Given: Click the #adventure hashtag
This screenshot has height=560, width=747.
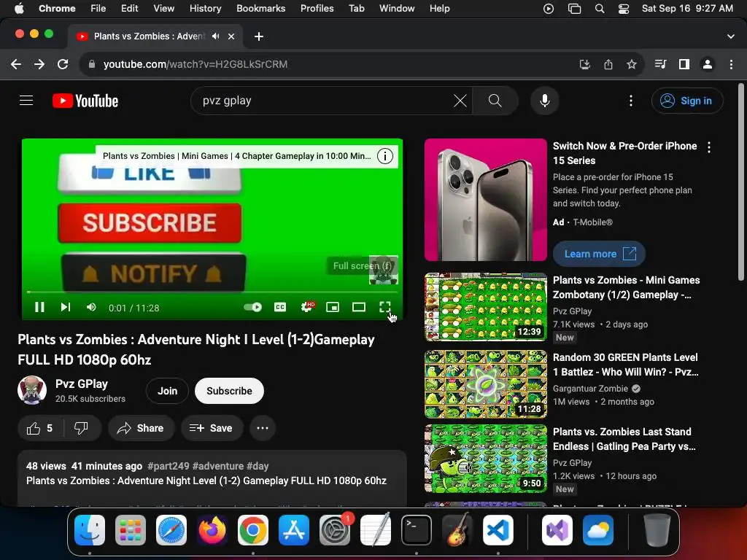Looking at the screenshot, I should (217, 466).
